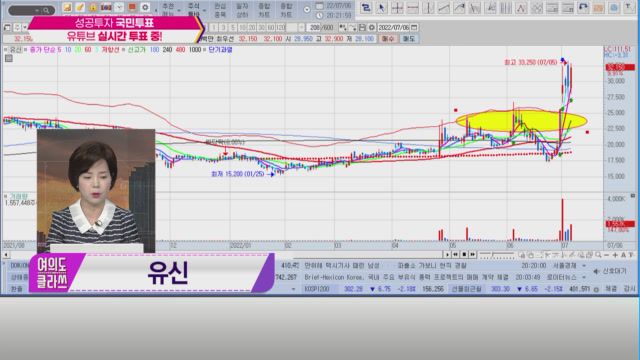Click the chart magnifier zoom icon
Image resolution: width=640 pixels, height=360 pixels.
tap(598, 255)
